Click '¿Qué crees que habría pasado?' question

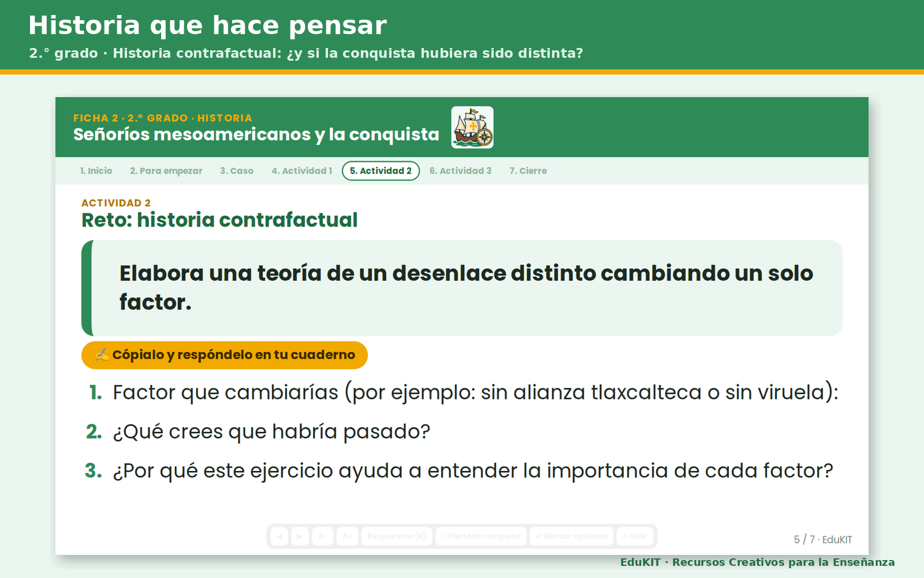coord(271,432)
